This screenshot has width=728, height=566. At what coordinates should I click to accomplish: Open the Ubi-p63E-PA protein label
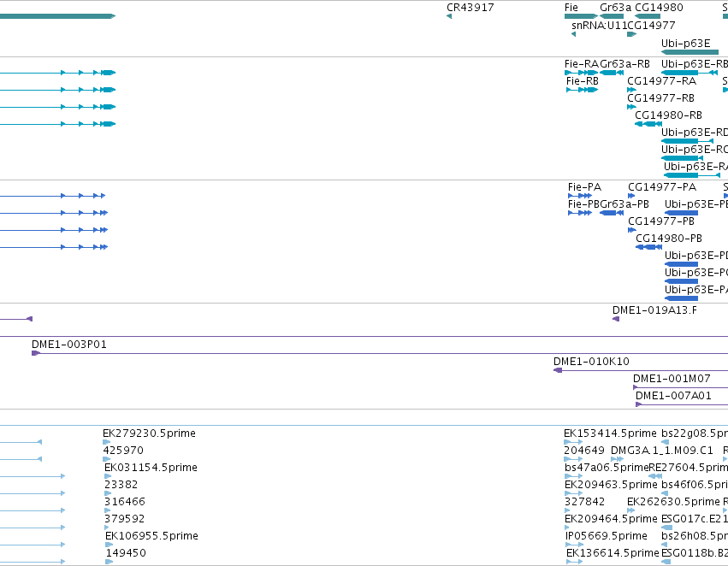pyautogui.click(x=696, y=291)
